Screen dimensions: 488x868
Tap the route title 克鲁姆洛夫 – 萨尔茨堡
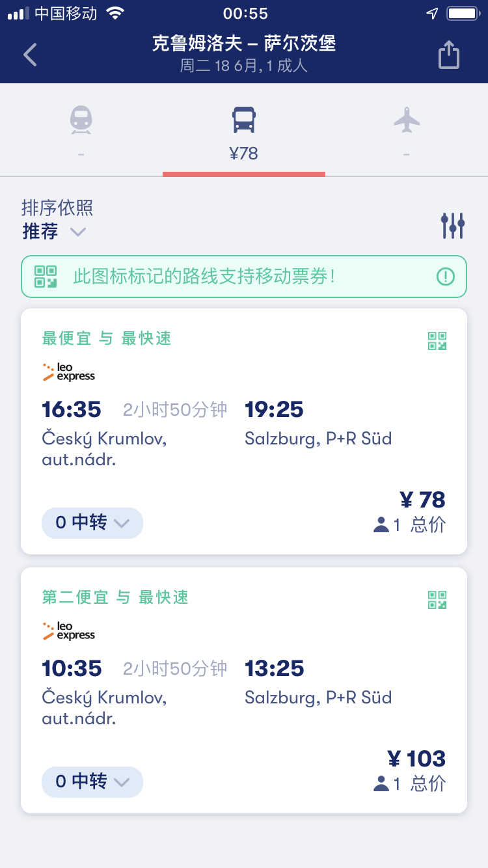244,44
